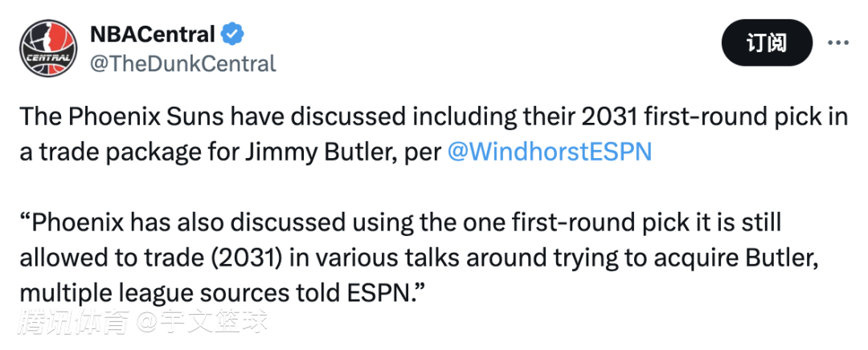Screen dimensions: 868x350
Task: Click the NBACentral display name
Action: (153, 35)
